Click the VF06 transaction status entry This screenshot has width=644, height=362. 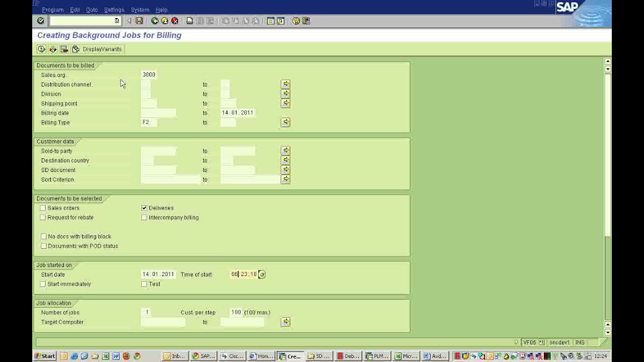tap(530, 342)
